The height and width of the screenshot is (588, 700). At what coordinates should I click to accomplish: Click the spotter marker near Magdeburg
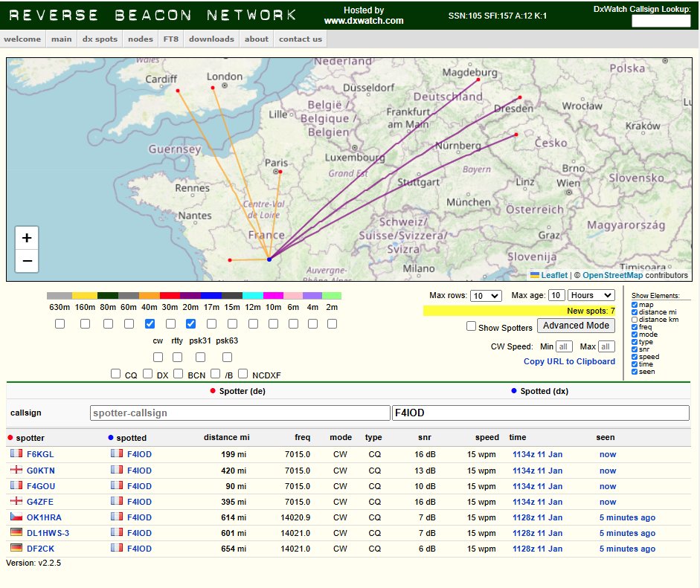tap(478, 80)
